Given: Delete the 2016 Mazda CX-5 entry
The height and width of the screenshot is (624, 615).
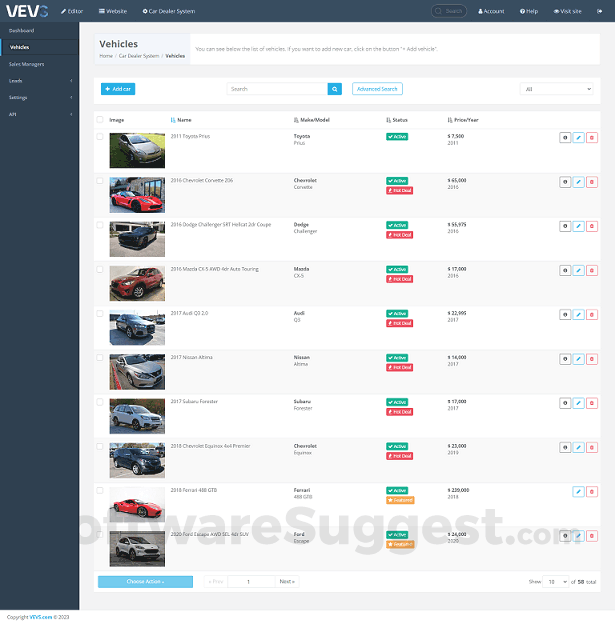Looking at the screenshot, I should 592,271.
